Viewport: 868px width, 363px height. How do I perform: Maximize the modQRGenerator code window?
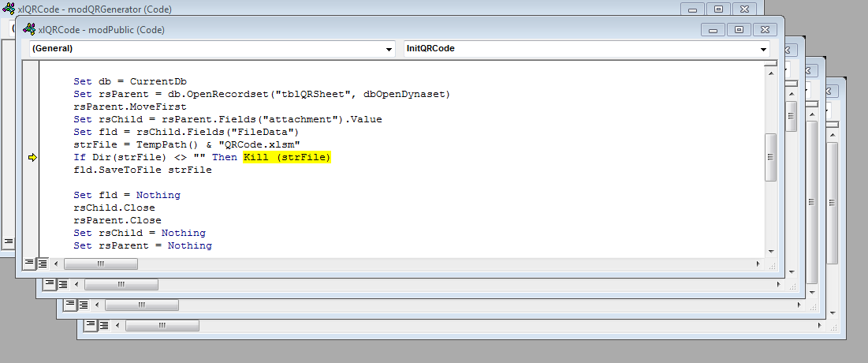(718, 9)
